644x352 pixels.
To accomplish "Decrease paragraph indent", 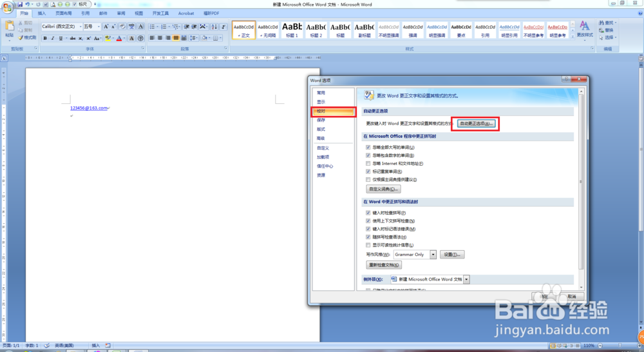I will coord(187,26).
